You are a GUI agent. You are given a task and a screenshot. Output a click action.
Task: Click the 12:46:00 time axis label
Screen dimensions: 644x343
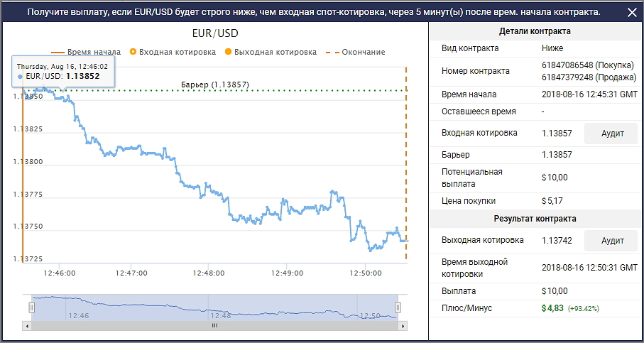click(60, 273)
